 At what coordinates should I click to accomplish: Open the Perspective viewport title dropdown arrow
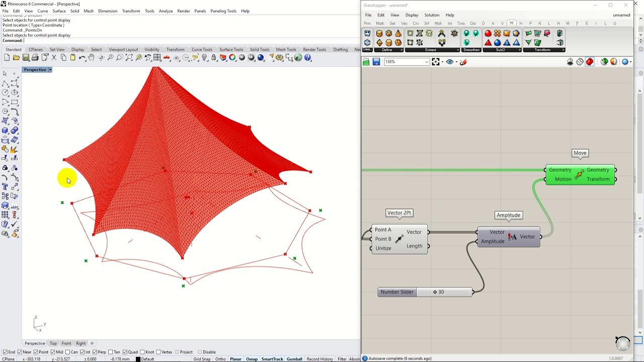50,70
